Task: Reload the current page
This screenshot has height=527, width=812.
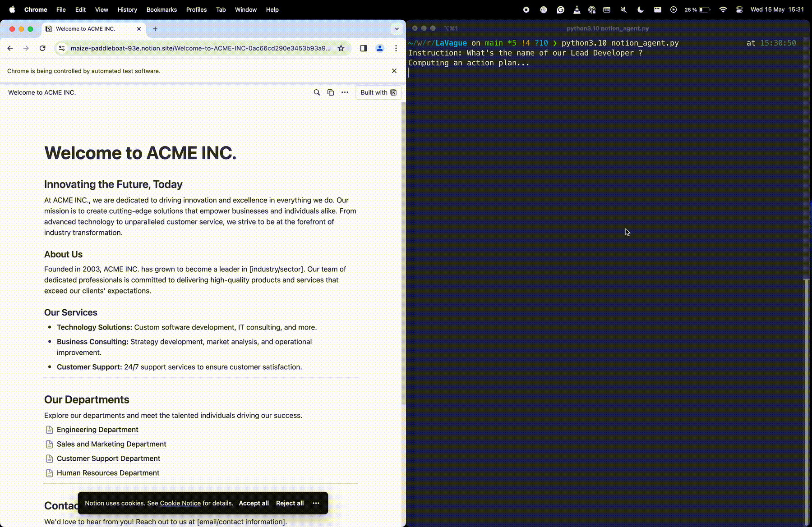Action: click(x=42, y=48)
